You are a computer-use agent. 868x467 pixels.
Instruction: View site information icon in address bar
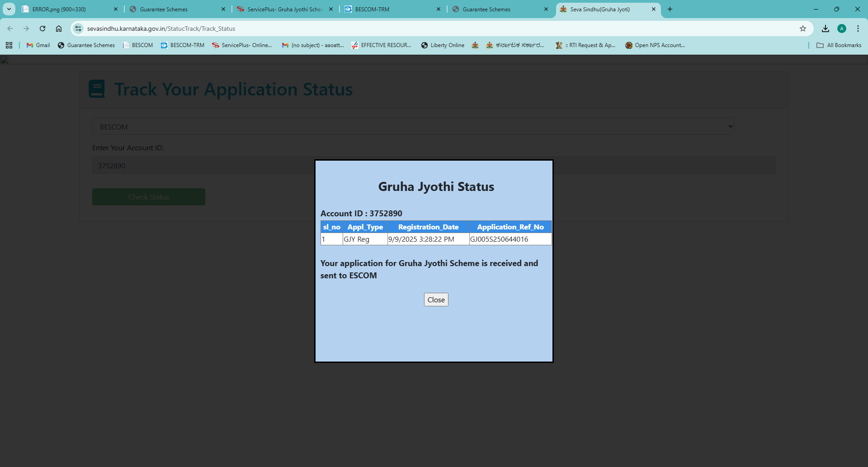coord(78,29)
